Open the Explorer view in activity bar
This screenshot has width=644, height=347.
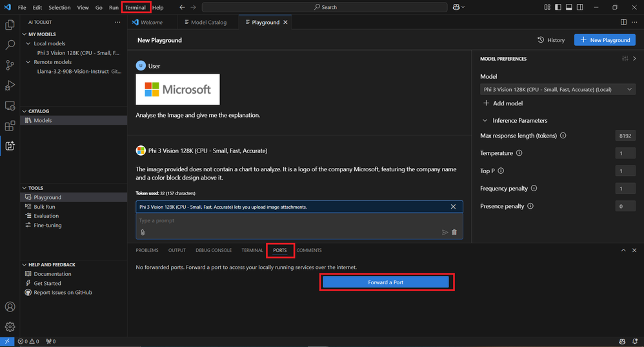click(10, 25)
